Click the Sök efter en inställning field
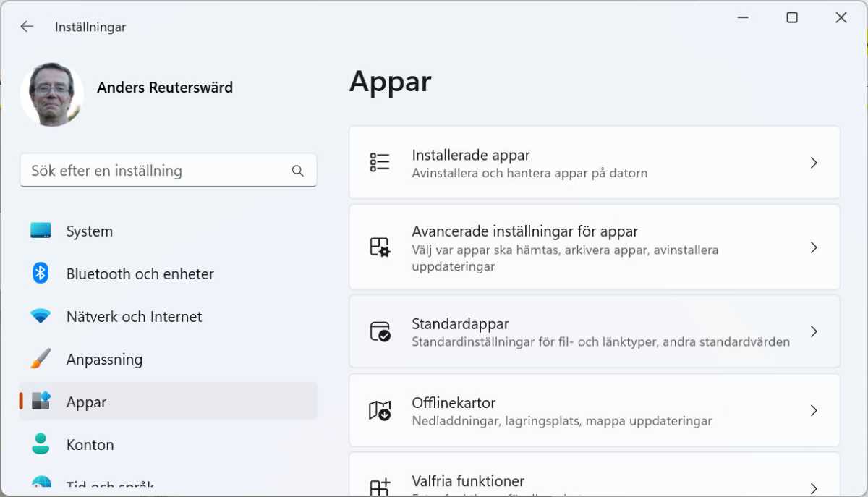868x497 pixels. tap(156, 171)
